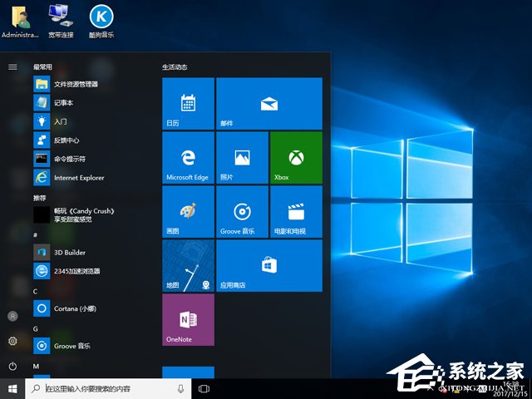Open the suggested Candy Crush app
The image size is (532, 399).
click(74, 214)
